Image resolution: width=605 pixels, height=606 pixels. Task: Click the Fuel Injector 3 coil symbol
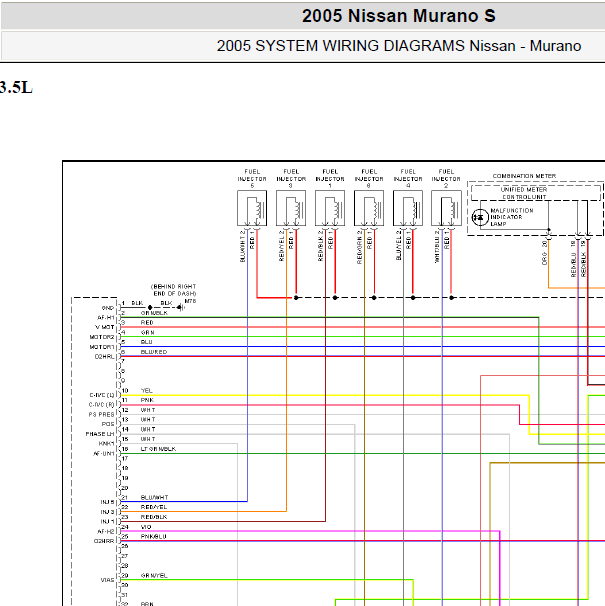(291, 208)
